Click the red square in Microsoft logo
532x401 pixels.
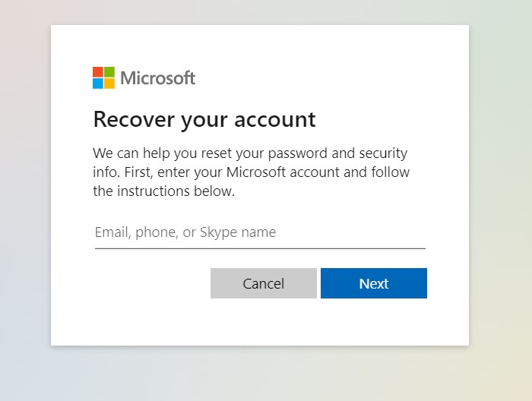tap(98, 72)
